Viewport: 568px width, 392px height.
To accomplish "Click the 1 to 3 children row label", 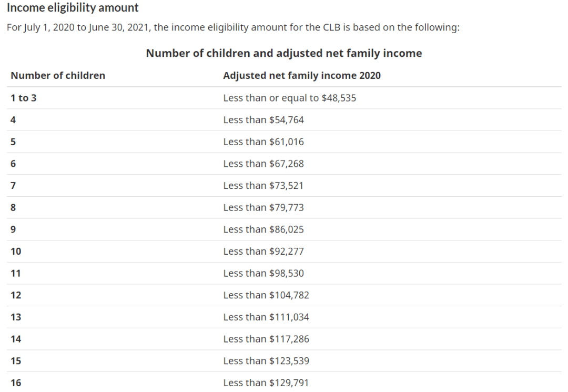I will pyautogui.click(x=24, y=98).
